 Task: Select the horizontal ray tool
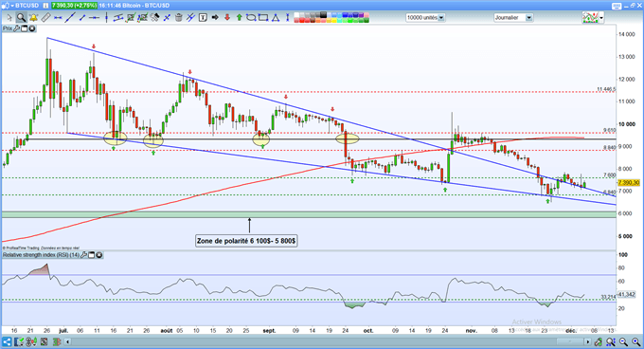click(x=94, y=18)
